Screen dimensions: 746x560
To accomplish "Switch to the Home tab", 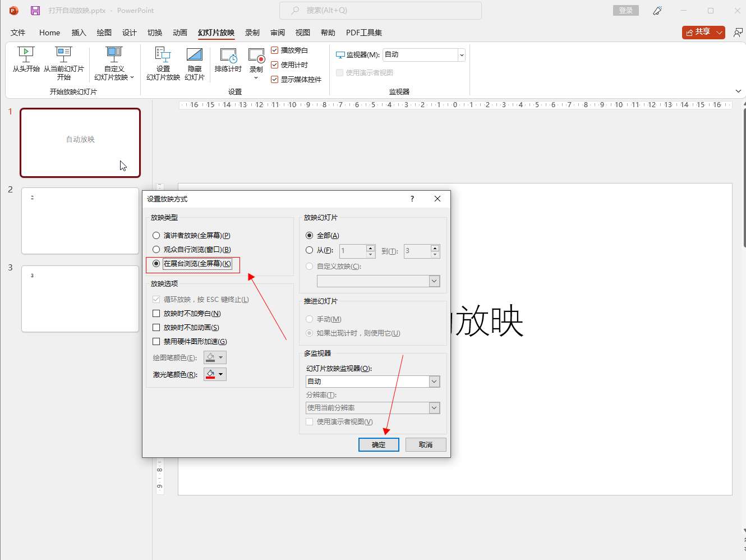I will tap(49, 33).
